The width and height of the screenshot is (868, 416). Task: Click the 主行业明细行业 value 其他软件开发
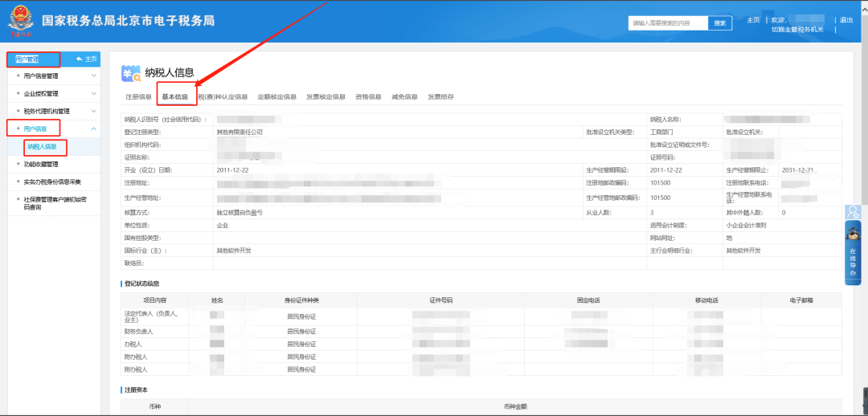743,251
